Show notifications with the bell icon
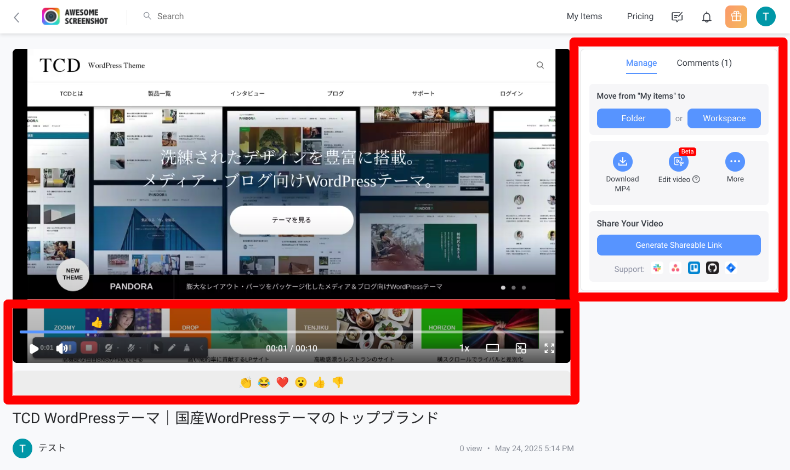Screen dimensions: 790x470 (x=706, y=17)
